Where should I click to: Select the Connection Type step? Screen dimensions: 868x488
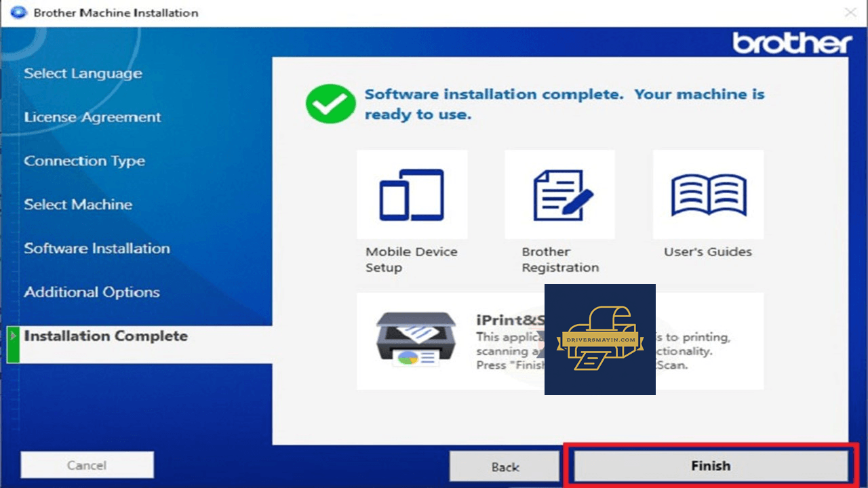point(85,161)
